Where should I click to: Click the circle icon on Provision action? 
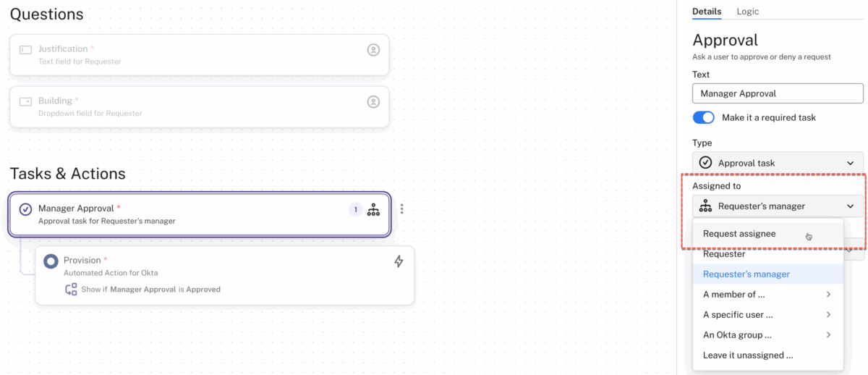(51, 261)
